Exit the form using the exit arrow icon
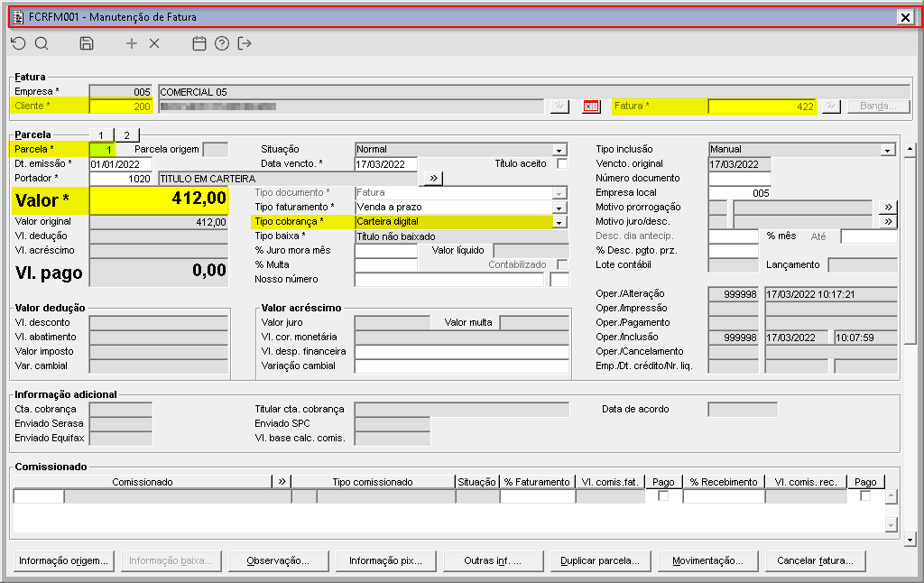This screenshot has height=583, width=924. pos(245,43)
